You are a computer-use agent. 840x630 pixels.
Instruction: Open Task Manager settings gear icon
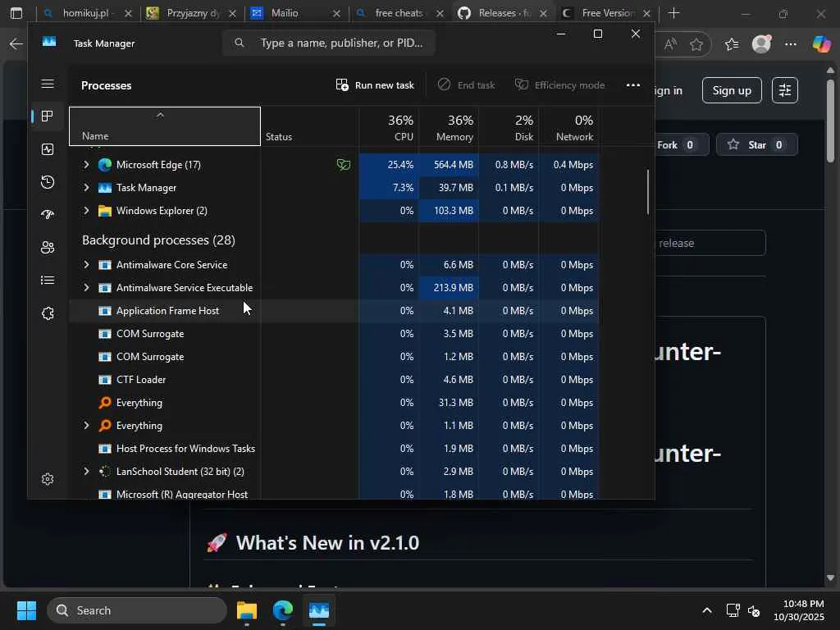47,479
